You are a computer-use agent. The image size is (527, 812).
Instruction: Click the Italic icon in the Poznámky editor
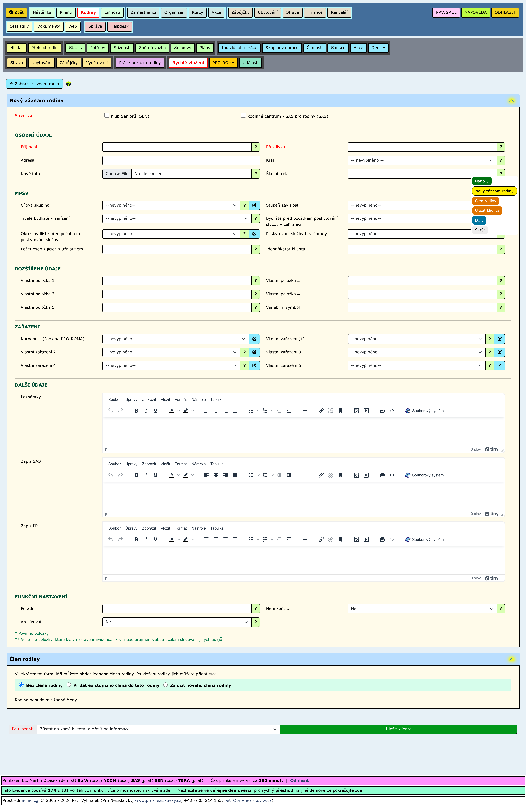click(146, 411)
